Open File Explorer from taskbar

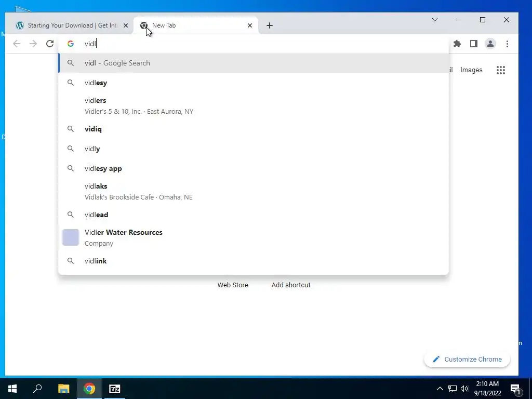pos(63,389)
